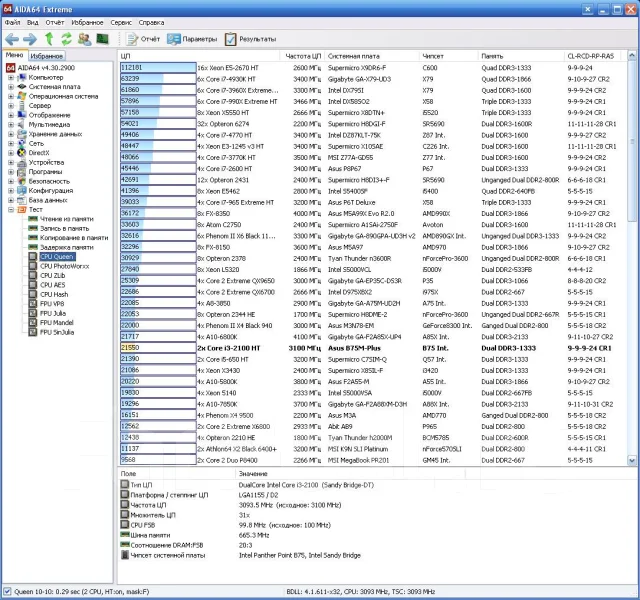640x600 pixels.
Task: Expand the Сервер tree node
Action: [11, 105]
